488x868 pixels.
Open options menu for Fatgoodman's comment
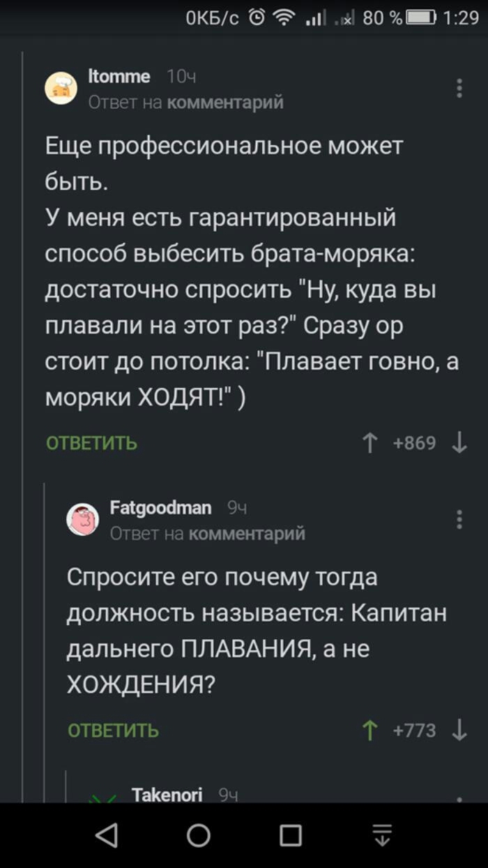pyautogui.click(x=459, y=520)
